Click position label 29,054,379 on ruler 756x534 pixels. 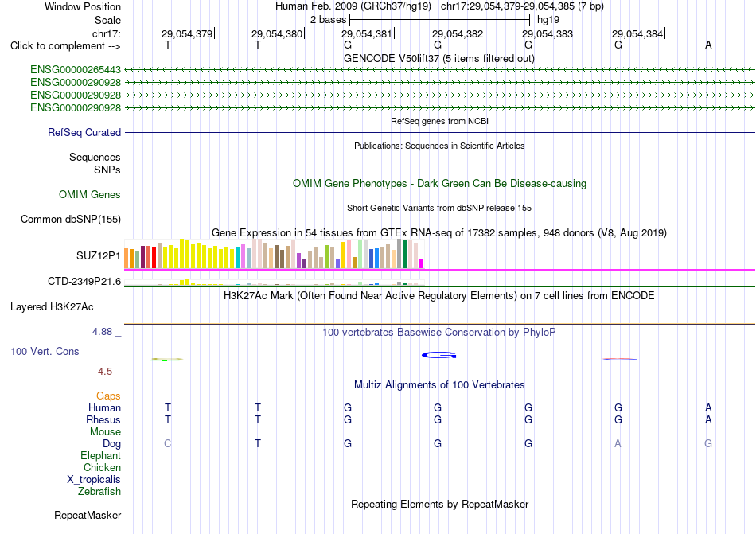pos(187,33)
